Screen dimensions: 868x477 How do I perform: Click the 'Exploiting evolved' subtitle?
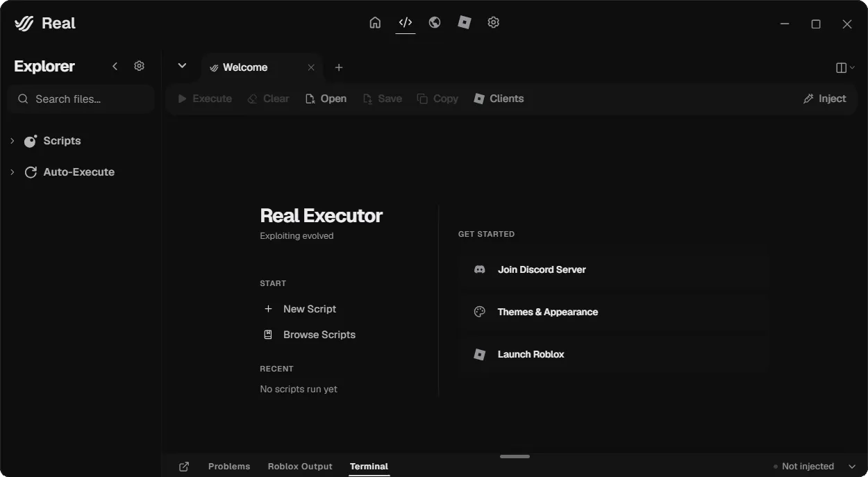297,236
